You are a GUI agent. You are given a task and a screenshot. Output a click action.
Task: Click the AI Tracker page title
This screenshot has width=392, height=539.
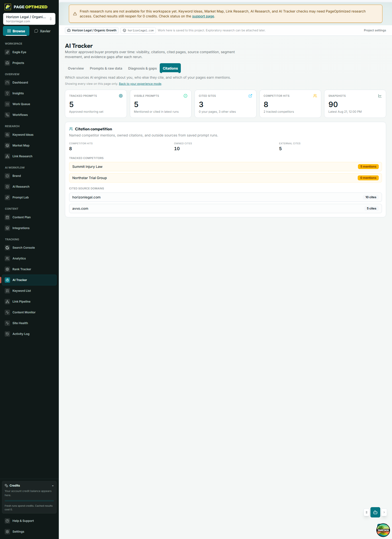point(79,46)
